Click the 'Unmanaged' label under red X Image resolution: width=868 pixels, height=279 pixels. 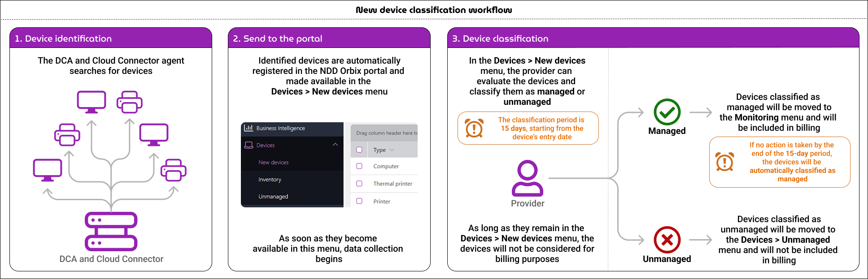(667, 259)
